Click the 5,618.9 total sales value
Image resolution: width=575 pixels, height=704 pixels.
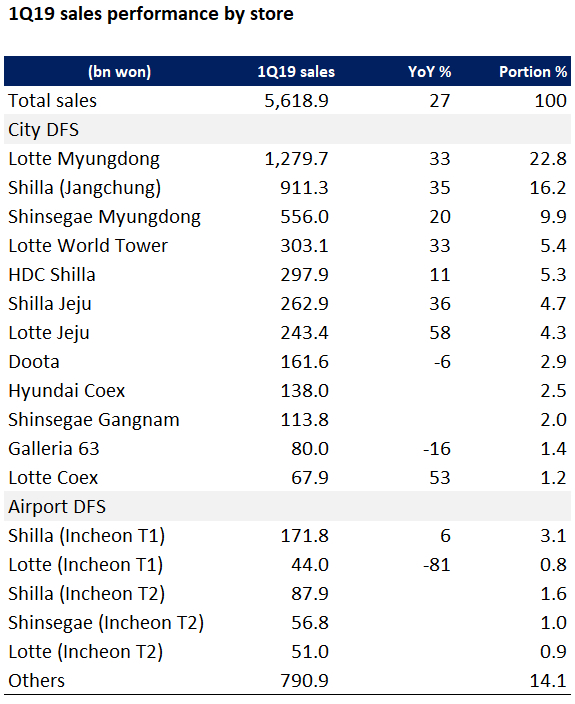click(x=296, y=101)
